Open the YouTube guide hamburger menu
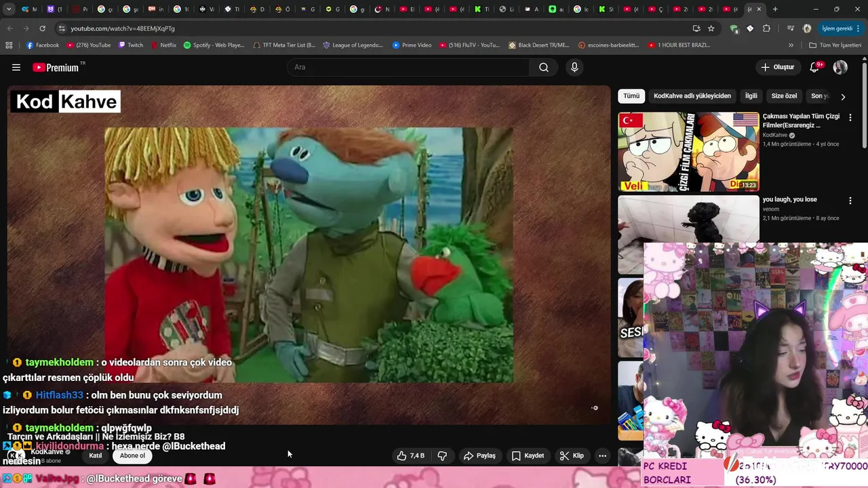The width and height of the screenshot is (868, 488). pos(16,67)
